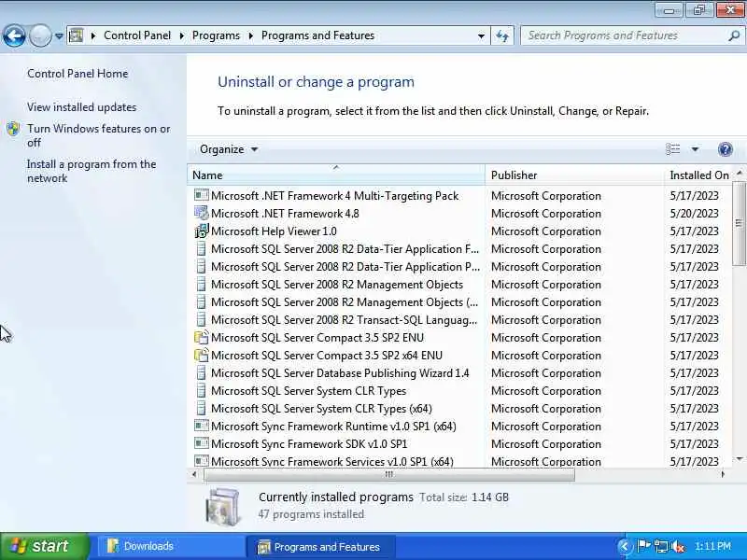The image size is (747, 560).
Task: Open Turn Windows features on or off
Action: click(99, 135)
